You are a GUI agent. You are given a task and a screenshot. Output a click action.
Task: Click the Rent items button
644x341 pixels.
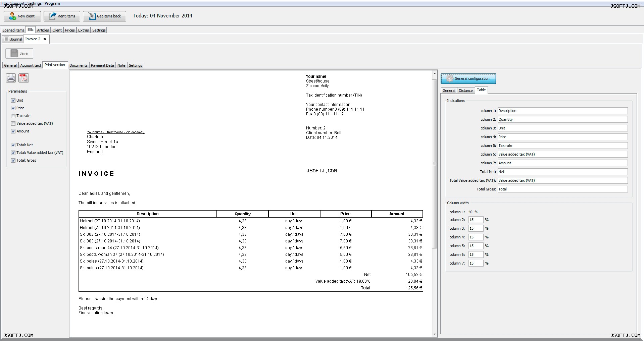point(62,16)
